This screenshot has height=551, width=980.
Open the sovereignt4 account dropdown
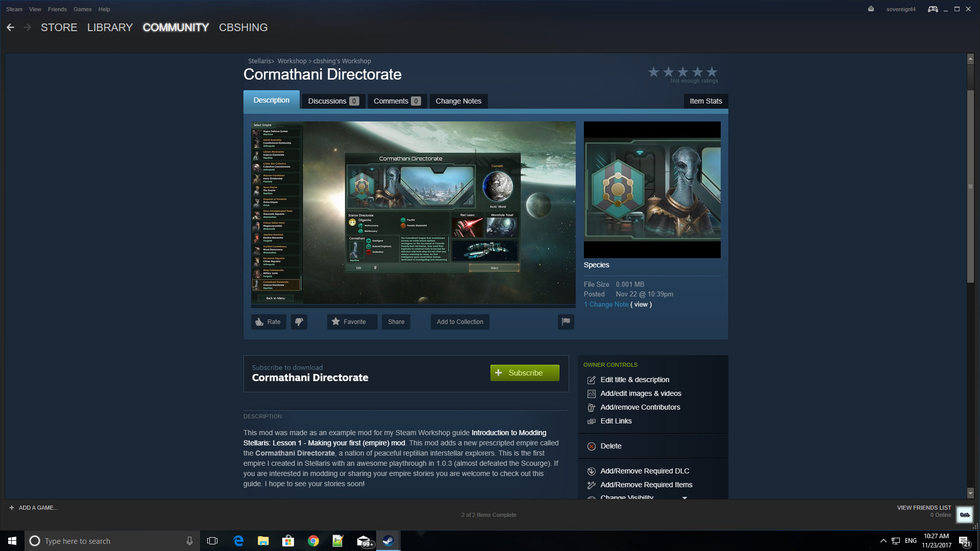click(900, 9)
